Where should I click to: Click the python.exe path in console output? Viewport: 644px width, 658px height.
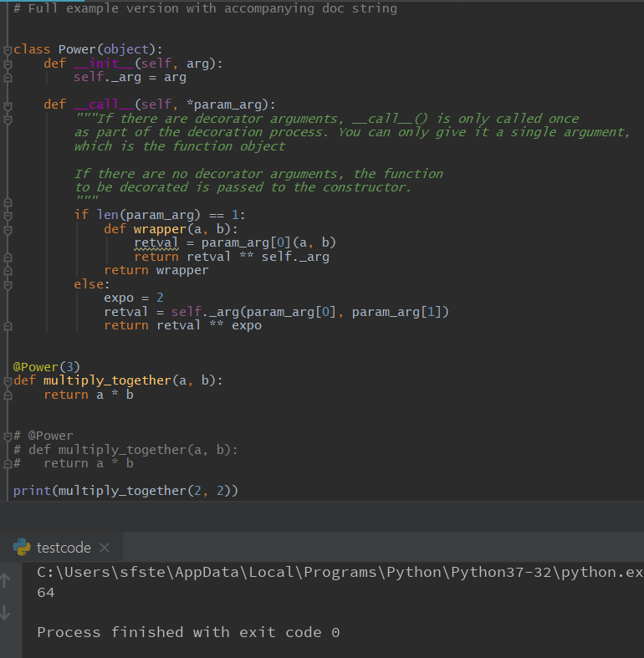tap(340, 572)
